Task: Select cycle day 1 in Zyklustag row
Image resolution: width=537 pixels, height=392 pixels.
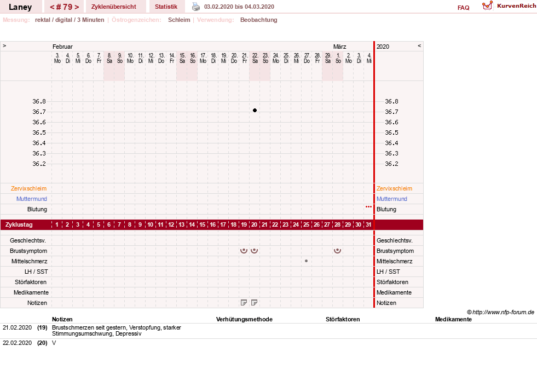Action: (x=57, y=225)
